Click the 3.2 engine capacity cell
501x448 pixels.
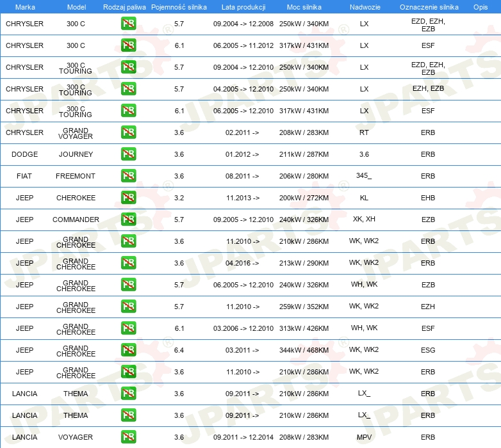pos(179,198)
